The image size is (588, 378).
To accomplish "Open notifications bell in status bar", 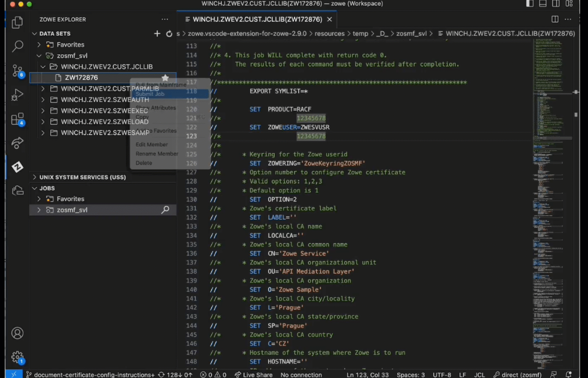I will tap(569, 375).
